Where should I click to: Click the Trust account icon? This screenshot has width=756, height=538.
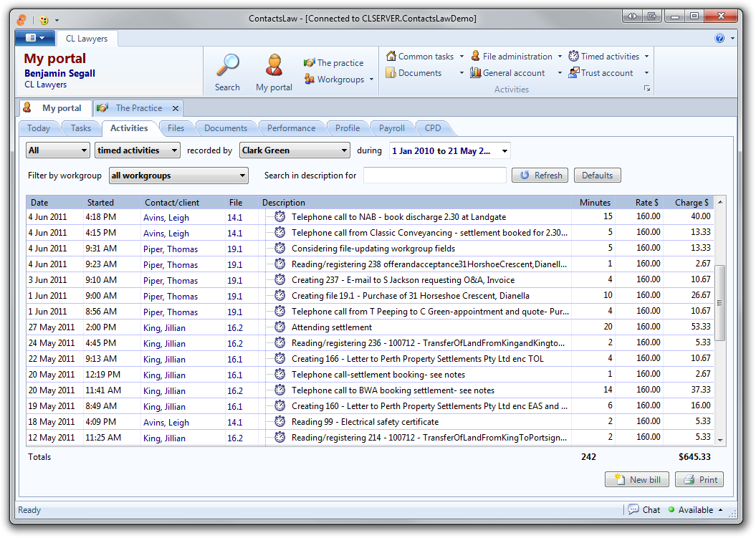(x=573, y=73)
